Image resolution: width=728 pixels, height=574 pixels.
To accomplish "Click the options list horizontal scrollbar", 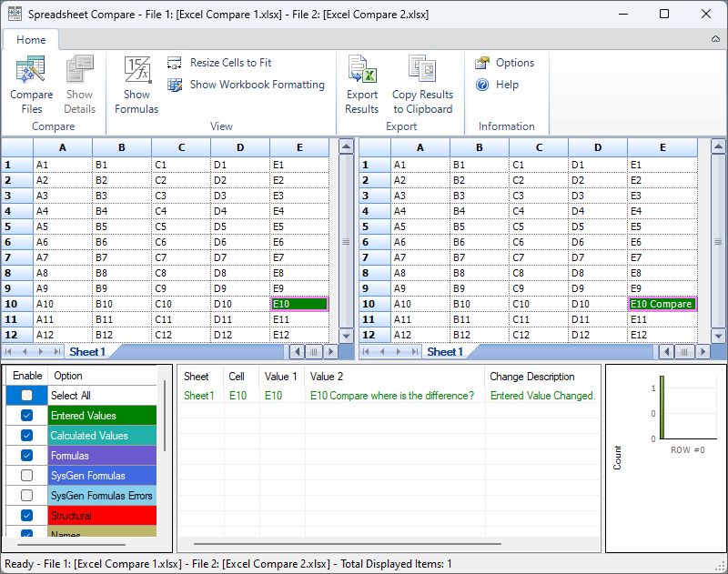I will (x=71, y=545).
